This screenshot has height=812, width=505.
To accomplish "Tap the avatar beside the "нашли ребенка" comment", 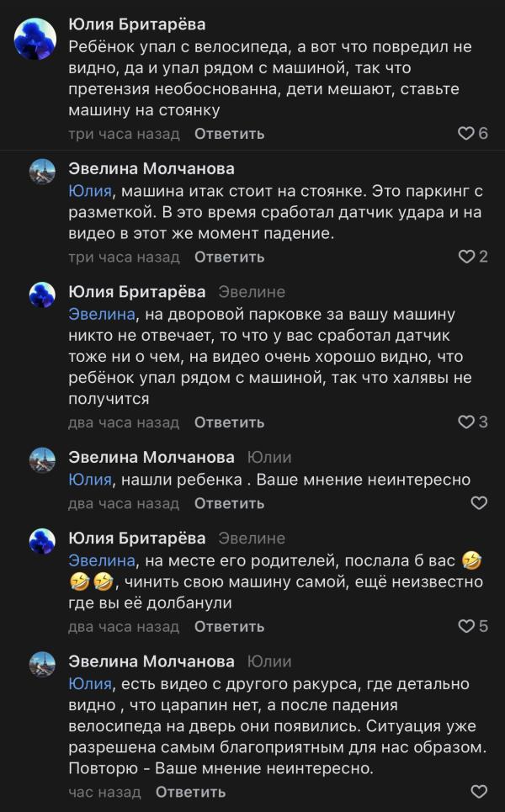I will pos(42,459).
